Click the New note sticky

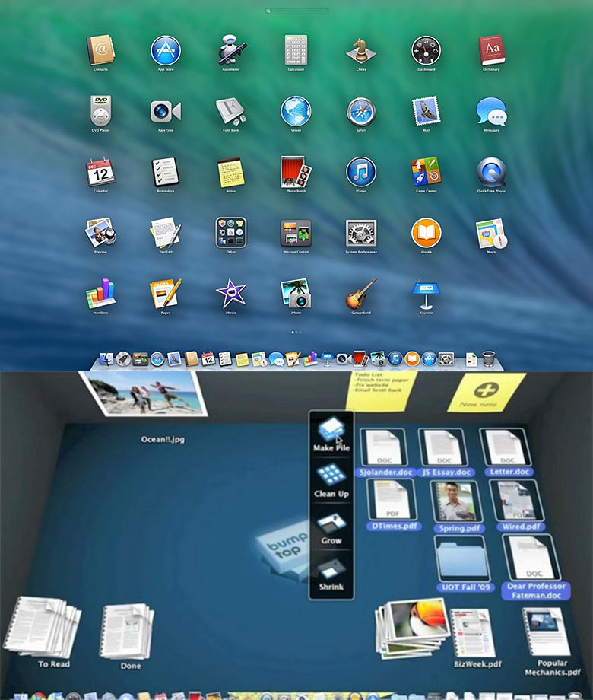coord(487,393)
